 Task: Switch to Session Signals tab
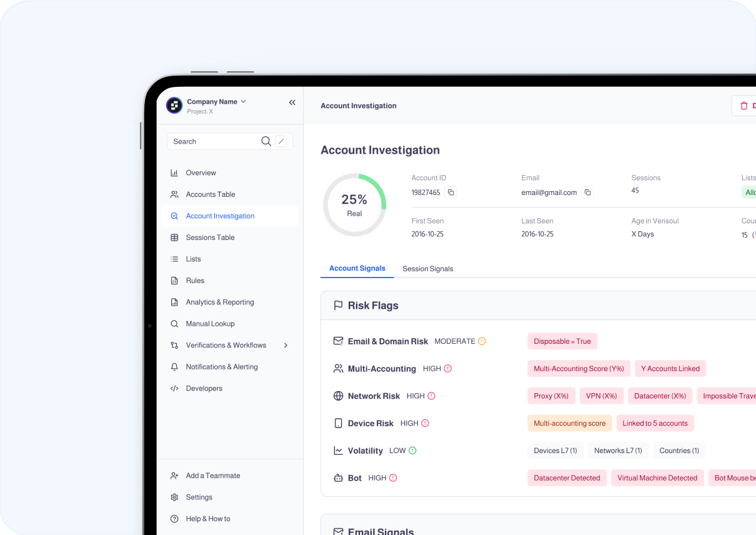coord(428,269)
